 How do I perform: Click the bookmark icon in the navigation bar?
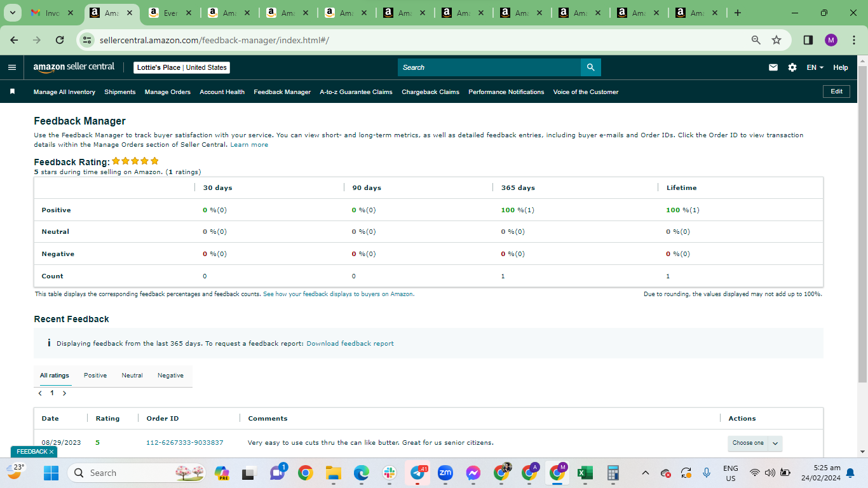pyautogui.click(x=12, y=91)
